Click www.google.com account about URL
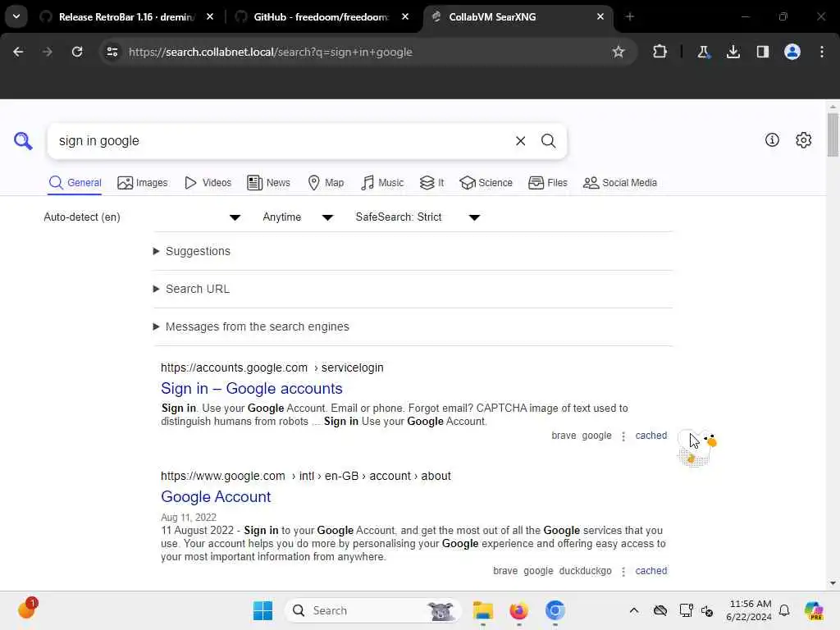Viewport: 840px width, 630px height. (306, 477)
